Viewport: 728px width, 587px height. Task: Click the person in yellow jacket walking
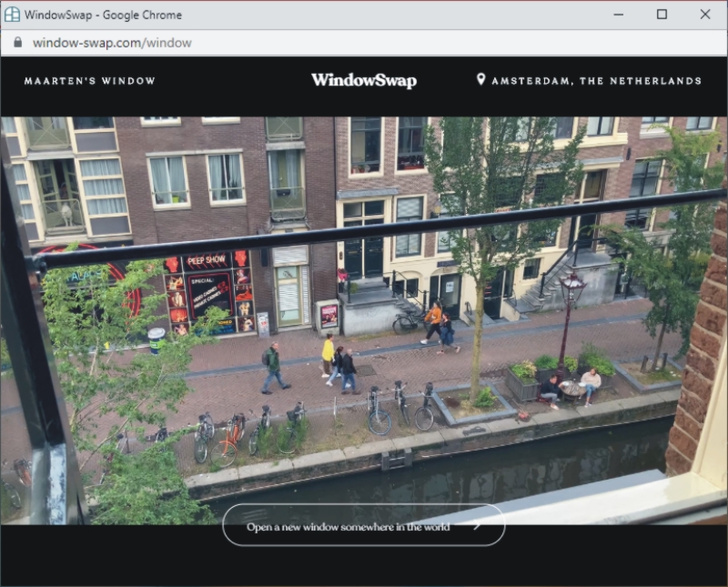coord(328,353)
